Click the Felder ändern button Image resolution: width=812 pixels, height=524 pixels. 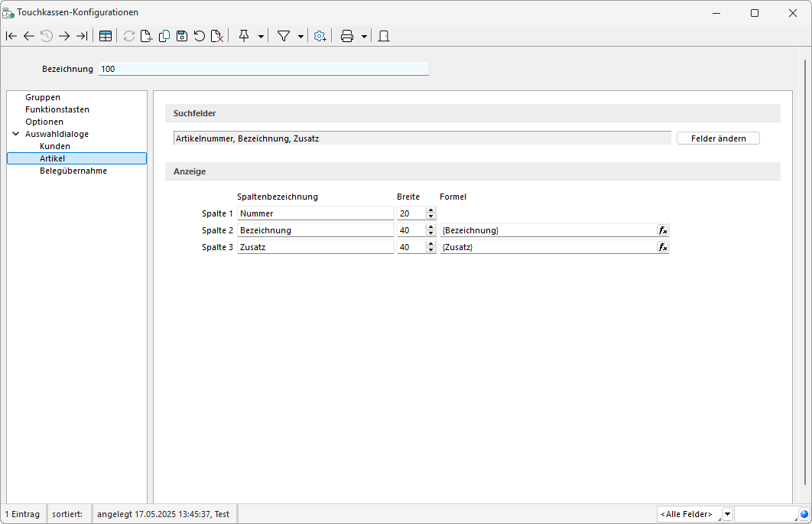coord(718,138)
